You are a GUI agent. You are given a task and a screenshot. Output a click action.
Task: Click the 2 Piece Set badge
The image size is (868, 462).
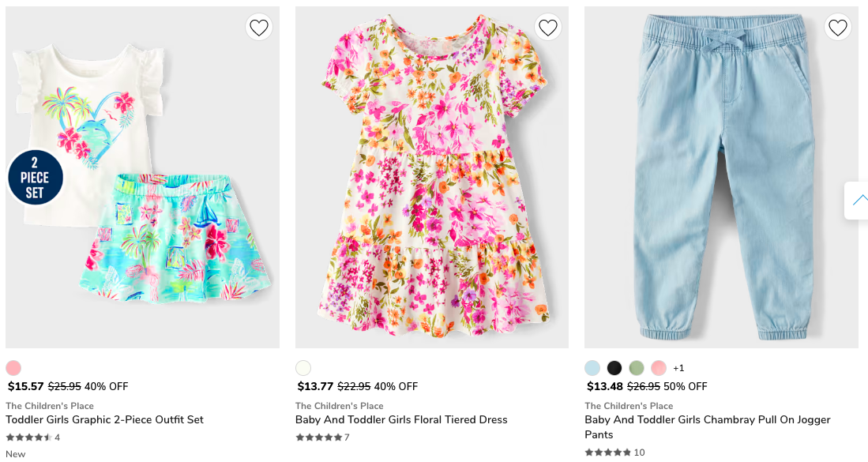click(x=35, y=178)
